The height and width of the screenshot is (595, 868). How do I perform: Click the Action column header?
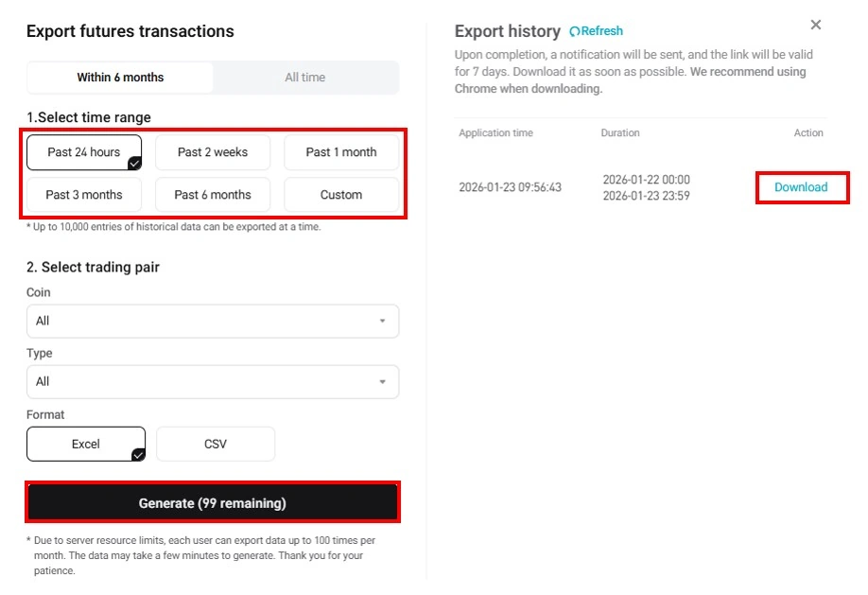point(808,133)
